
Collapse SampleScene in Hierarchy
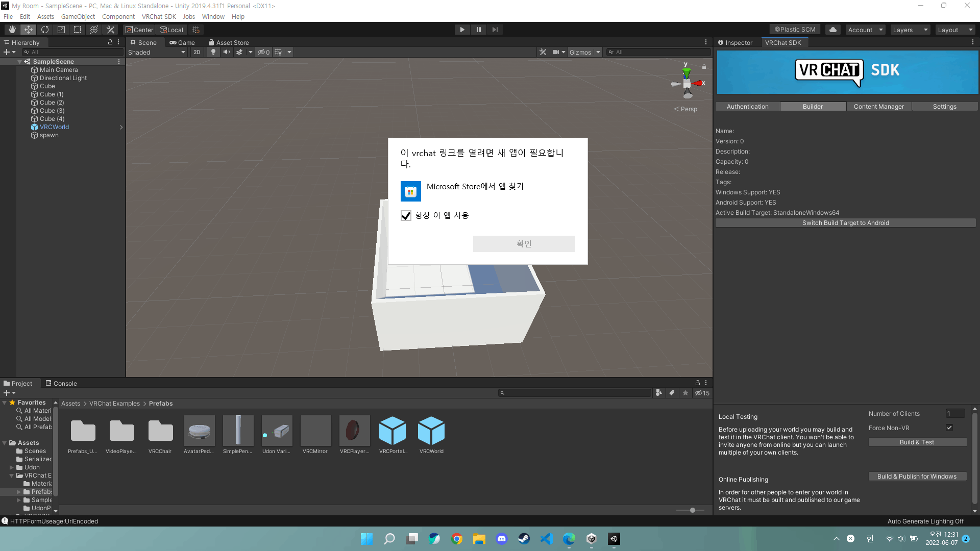coord(19,62)
